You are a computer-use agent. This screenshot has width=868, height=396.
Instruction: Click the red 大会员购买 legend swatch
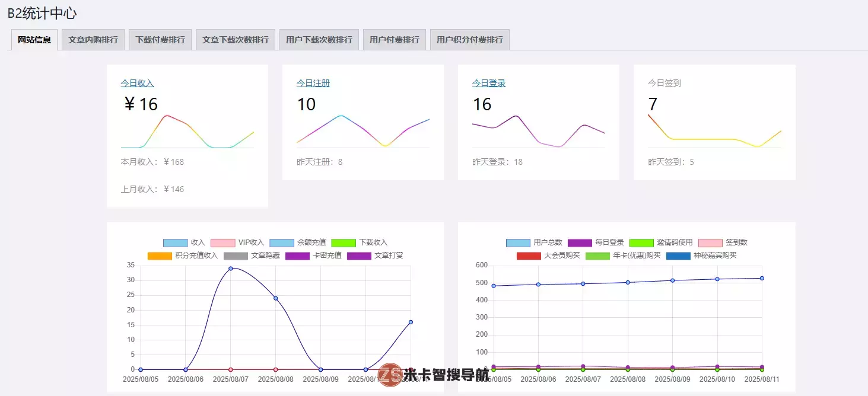[x=529, y=256]
